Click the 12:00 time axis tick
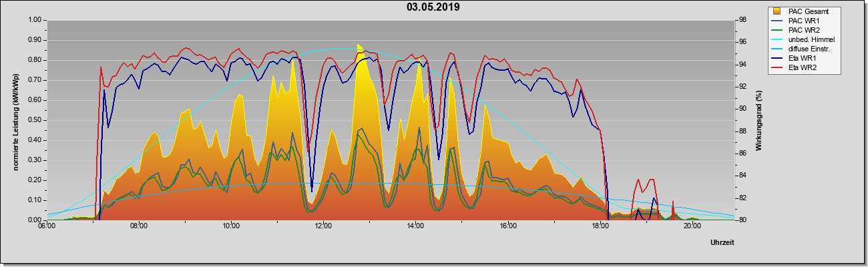Image resolution: width=868 pixels, height=267 pixels. pyautogui.click(x=323, y=226)
